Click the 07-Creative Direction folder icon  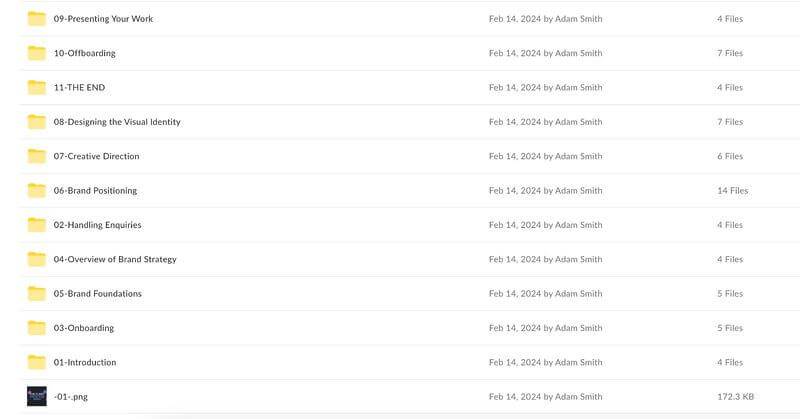pyautogui.click(x=36, y=156)
